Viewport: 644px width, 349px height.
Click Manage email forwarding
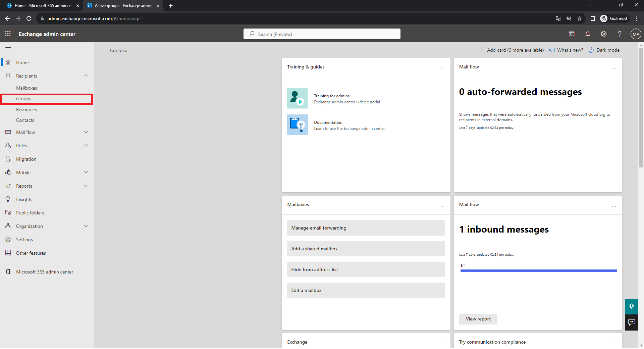pos(366,228)
